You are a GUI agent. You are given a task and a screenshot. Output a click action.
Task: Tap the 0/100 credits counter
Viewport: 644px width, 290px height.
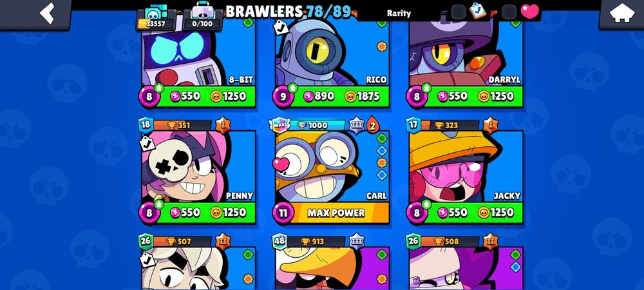point(202,19)
